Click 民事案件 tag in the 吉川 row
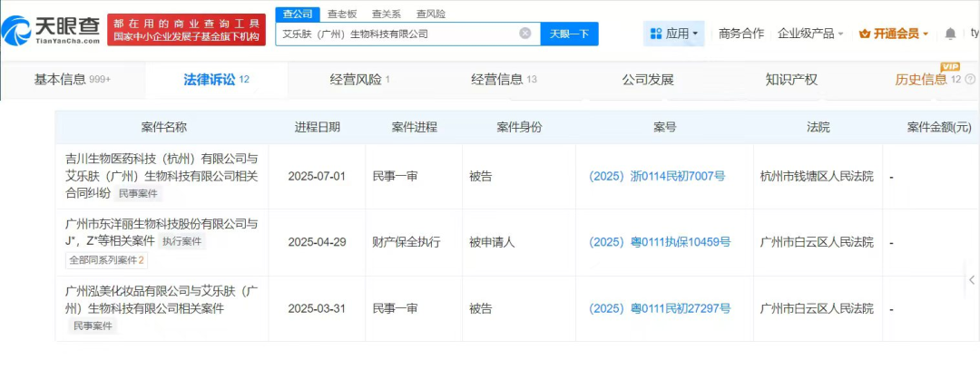This screenshot has width=980, height=379. tap(138, 193)
